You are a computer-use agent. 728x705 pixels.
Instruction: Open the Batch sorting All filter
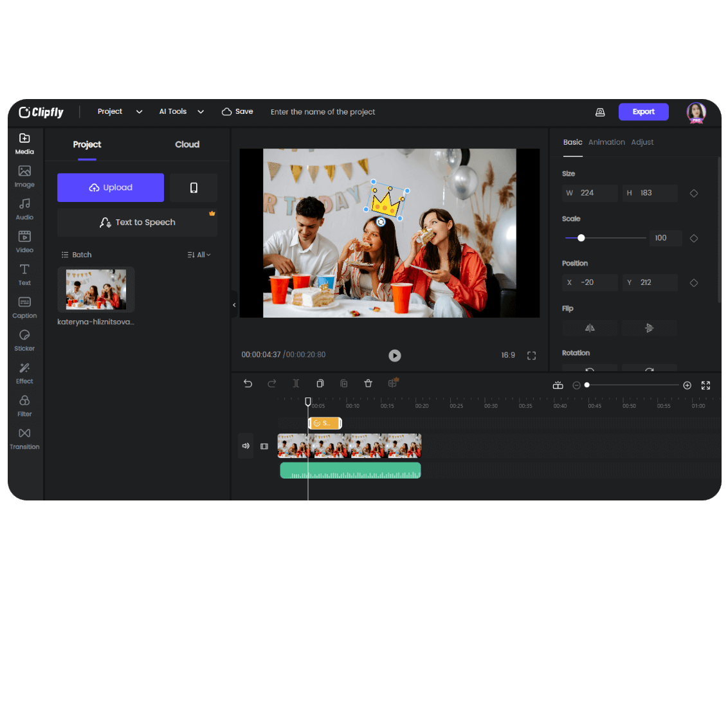[199, 254]
